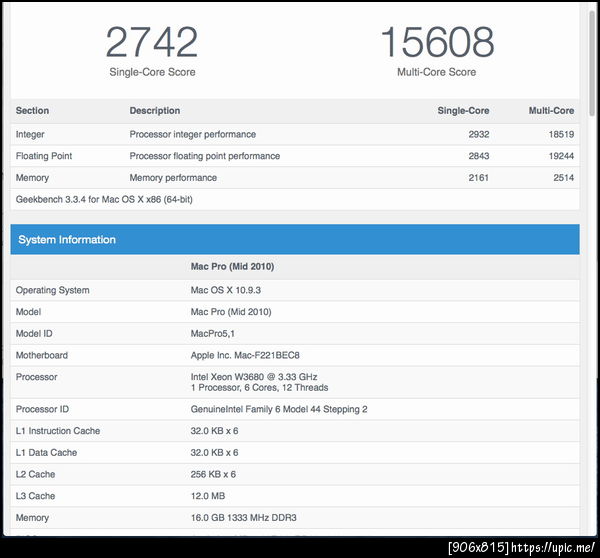Click the 15608 multi-core score number

pos(437,42)
